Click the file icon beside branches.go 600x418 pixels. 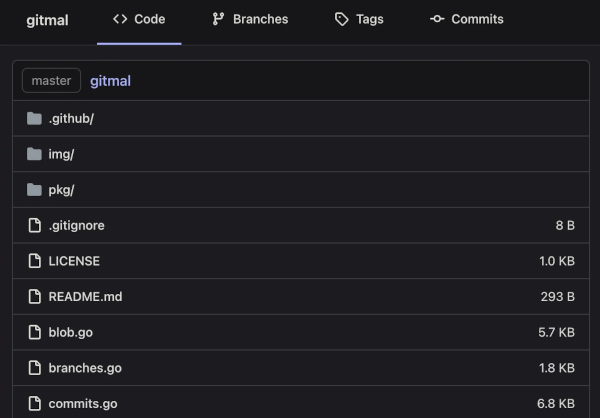tap(35, 368)
